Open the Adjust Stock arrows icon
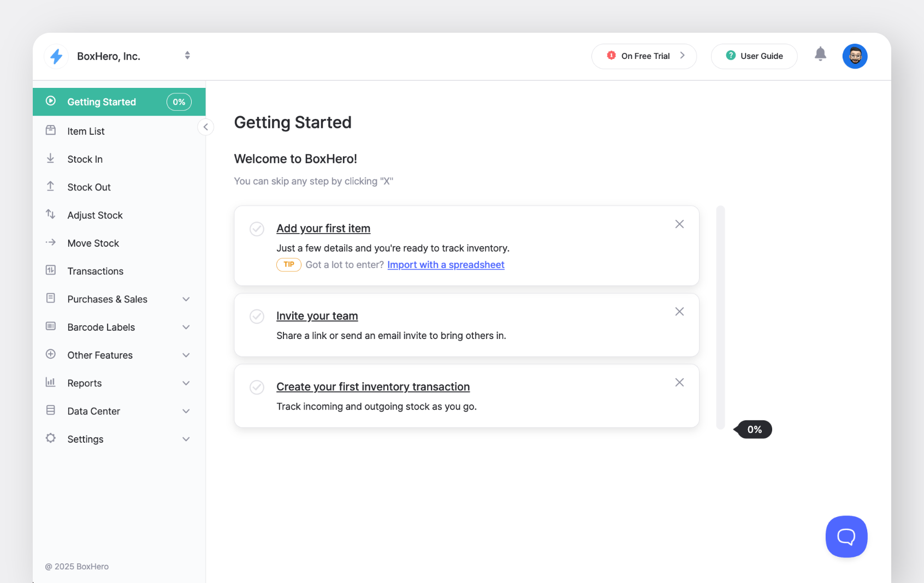Viewport: 924px width, 583px height. point(50,215)
